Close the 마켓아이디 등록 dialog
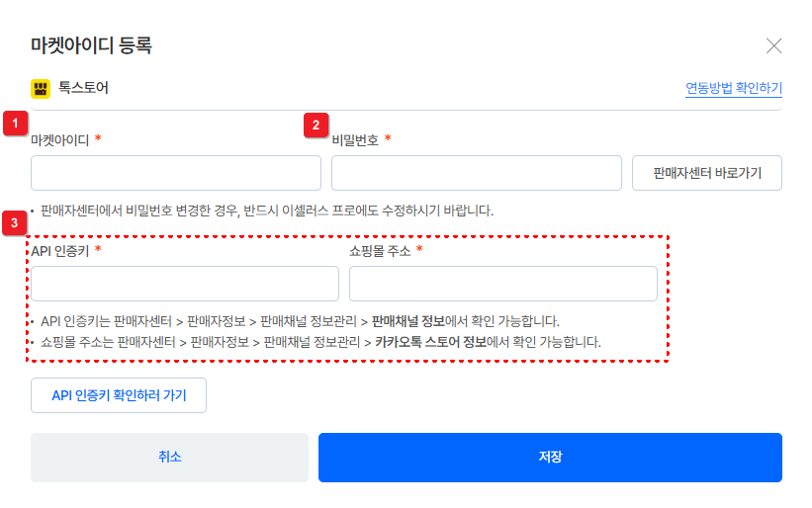 (773, 45)
